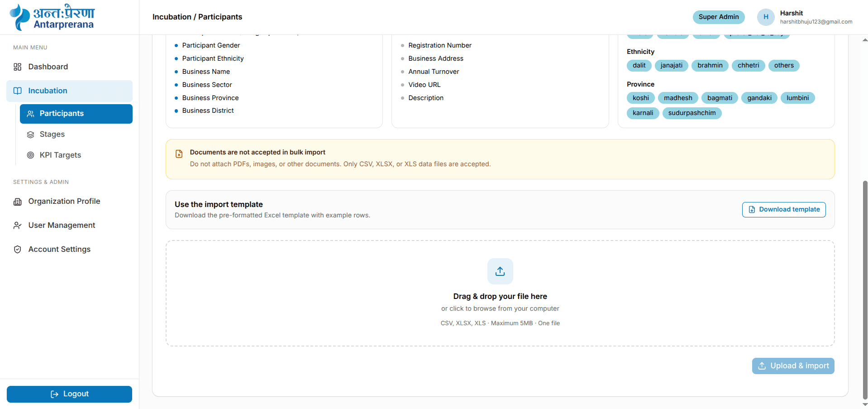Click the 'karnali' province tag
The height and width of the screenshot is (409, 868).
(643, 113)
